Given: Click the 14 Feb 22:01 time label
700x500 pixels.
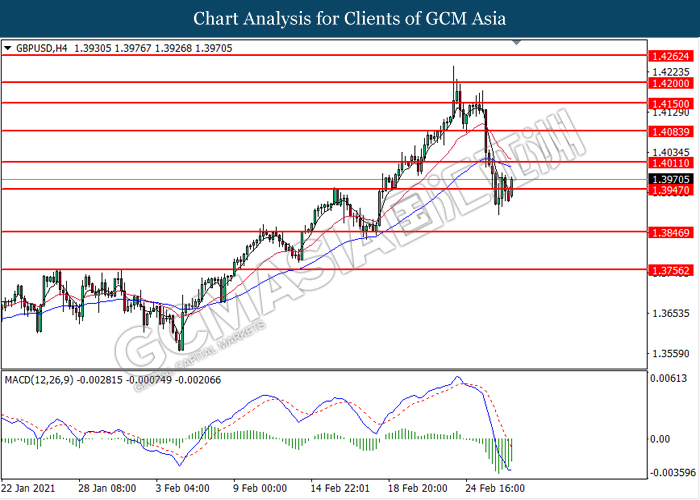Looking at the screenshot, I should click(x=340, y=488).
